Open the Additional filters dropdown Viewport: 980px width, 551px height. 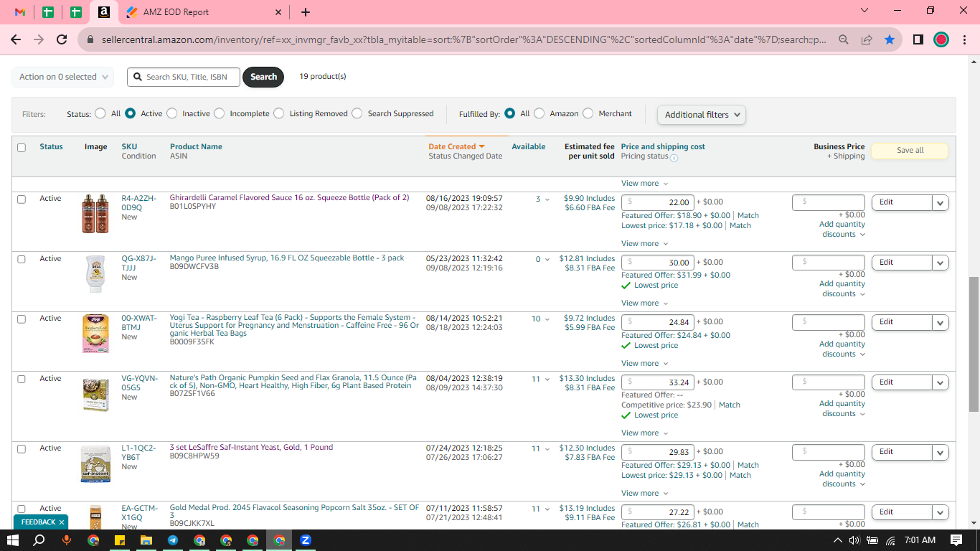pyautogui.click(x=702, y=115)
